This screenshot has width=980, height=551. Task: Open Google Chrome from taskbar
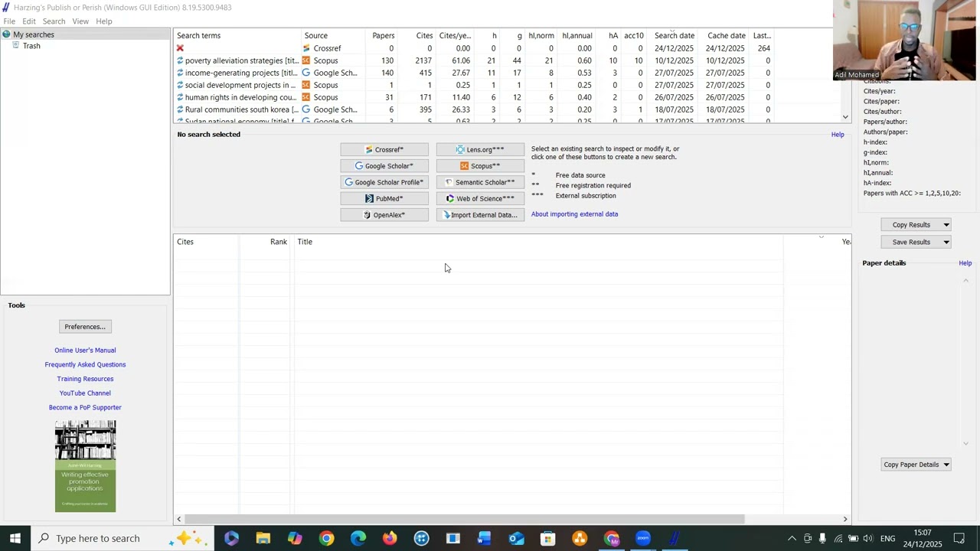coord(327,539)
